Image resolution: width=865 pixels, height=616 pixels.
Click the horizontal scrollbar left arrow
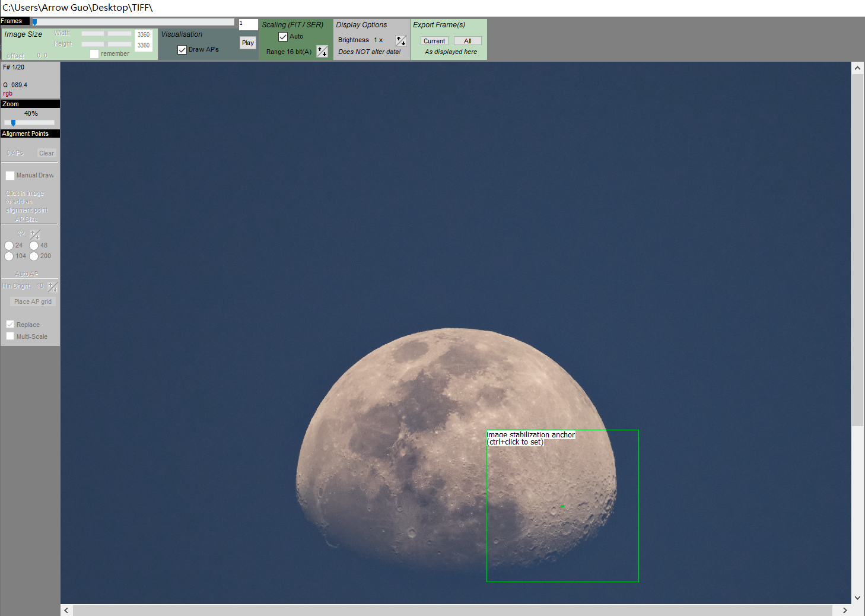click(x=66, y=610)
